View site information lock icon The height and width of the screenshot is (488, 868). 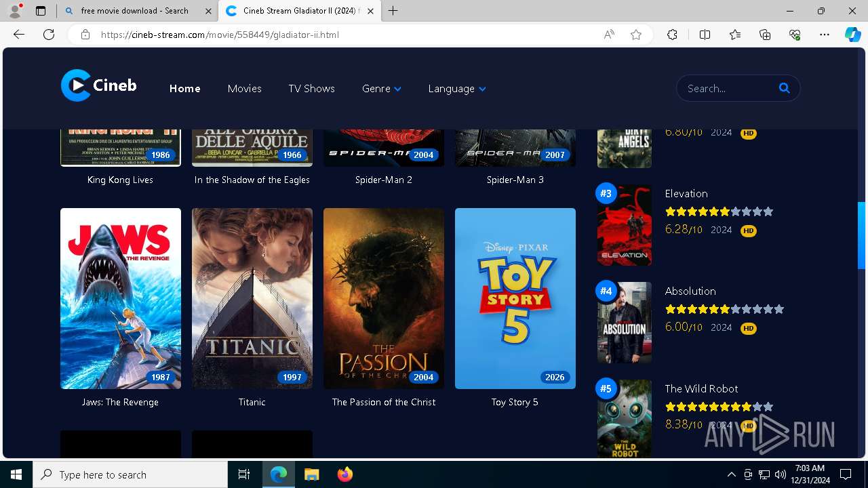(x=85, y=35)
